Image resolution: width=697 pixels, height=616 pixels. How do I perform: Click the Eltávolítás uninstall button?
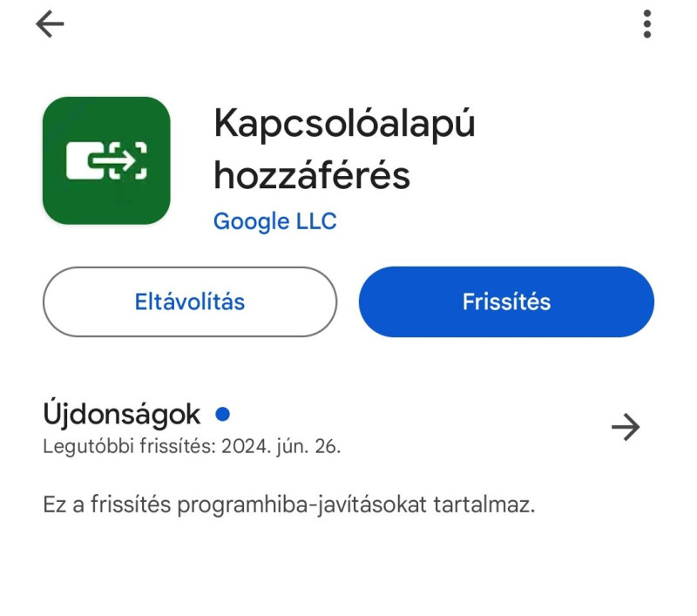pyautogui.click(x=190, y=301)
